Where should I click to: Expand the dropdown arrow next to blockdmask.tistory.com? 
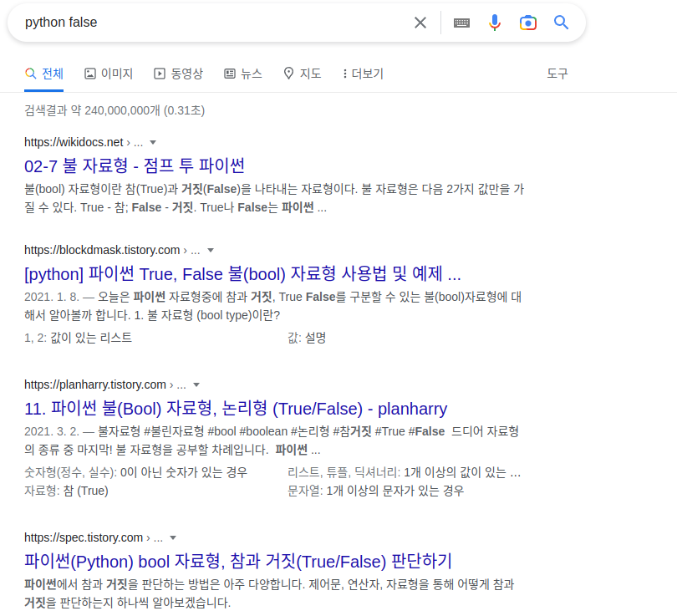coord(211,251)
